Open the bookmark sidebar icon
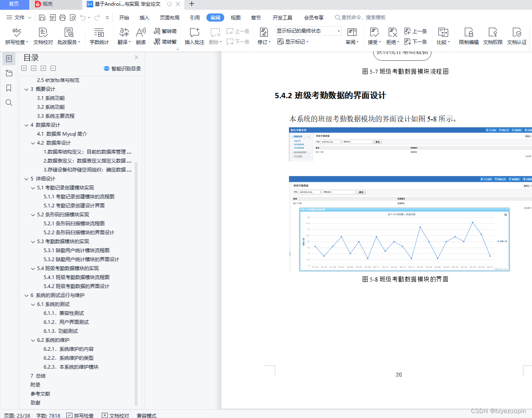This screenshot has height=418, width=532. 9,88
